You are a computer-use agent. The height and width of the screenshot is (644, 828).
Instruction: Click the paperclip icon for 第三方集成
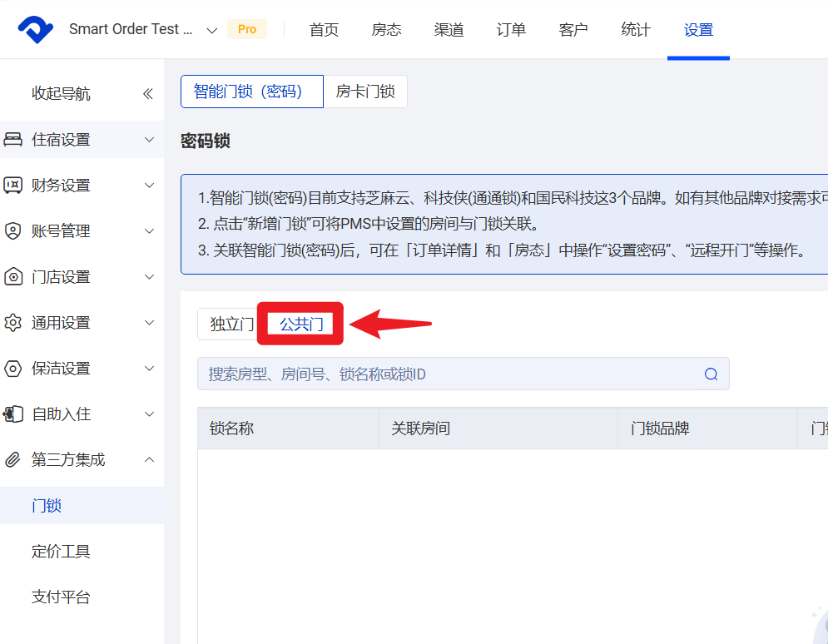pos(13,460)
